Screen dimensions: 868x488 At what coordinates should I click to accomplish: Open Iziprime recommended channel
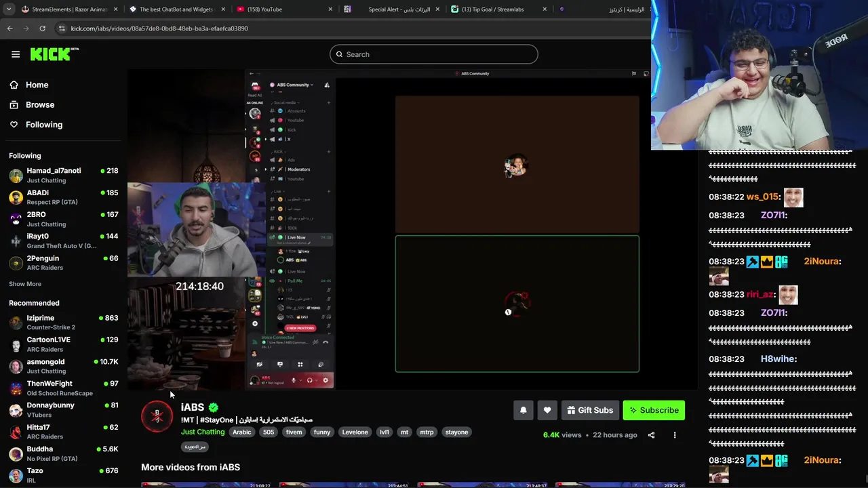pyautogui.click(x=64, y=322)
